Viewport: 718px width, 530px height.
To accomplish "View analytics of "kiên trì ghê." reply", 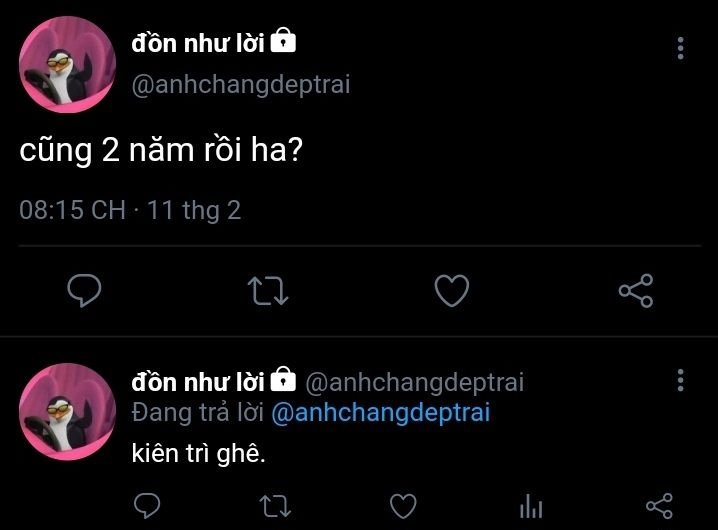I will 531,506.
